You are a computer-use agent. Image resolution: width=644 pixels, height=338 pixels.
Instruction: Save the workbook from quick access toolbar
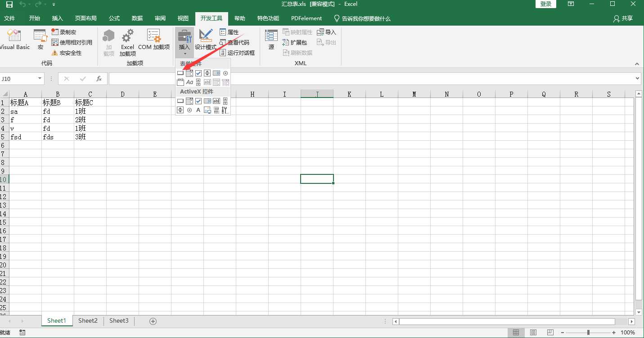(x=9, y=4)
